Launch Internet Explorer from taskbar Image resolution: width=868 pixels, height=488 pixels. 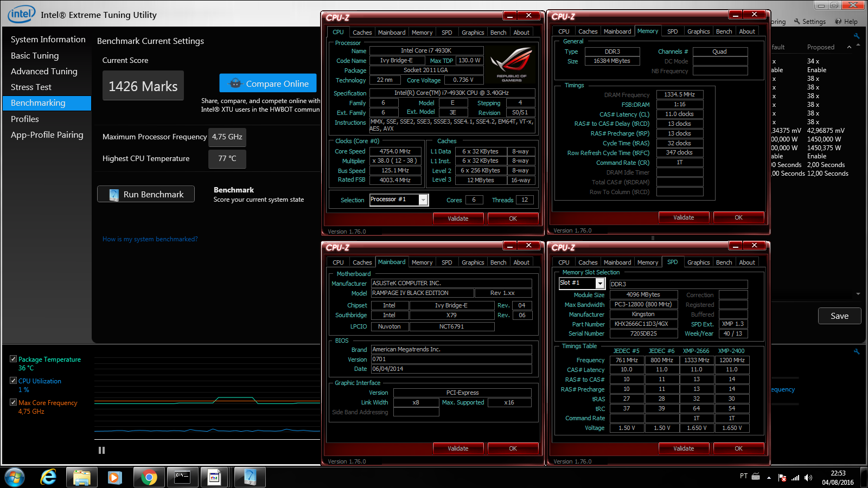[48, 477]
